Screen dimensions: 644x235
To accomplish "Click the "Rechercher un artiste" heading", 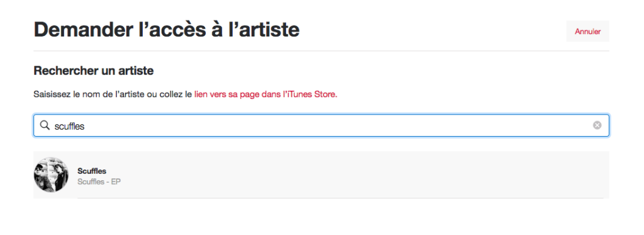I will pyautogui.click(x=94, y=71).
